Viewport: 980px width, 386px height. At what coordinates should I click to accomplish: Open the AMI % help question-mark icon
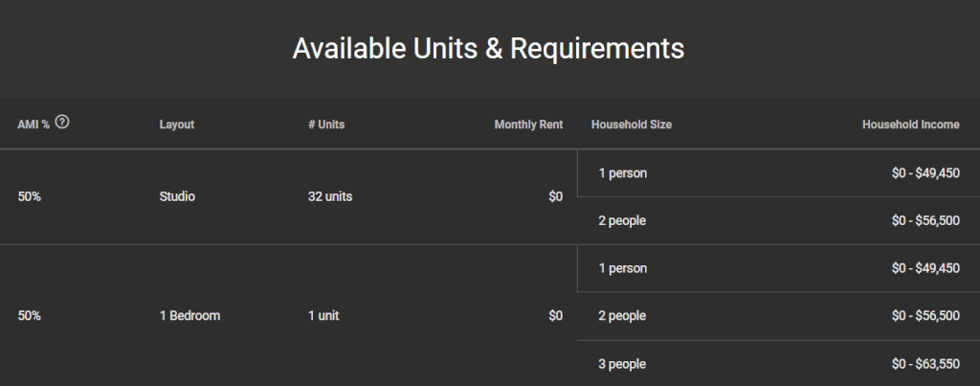click(62, 122)
